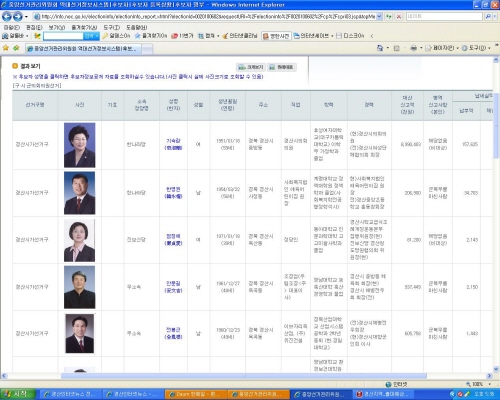Open first row candidate name link

173,144
